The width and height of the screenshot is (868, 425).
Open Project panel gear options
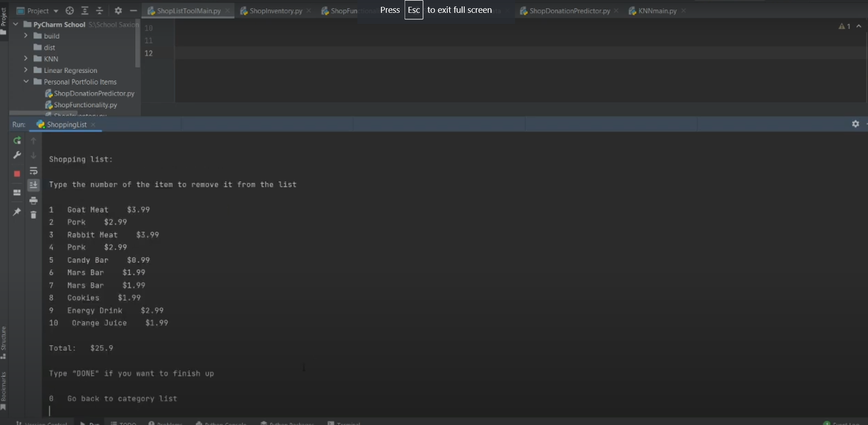pos(118,11)
